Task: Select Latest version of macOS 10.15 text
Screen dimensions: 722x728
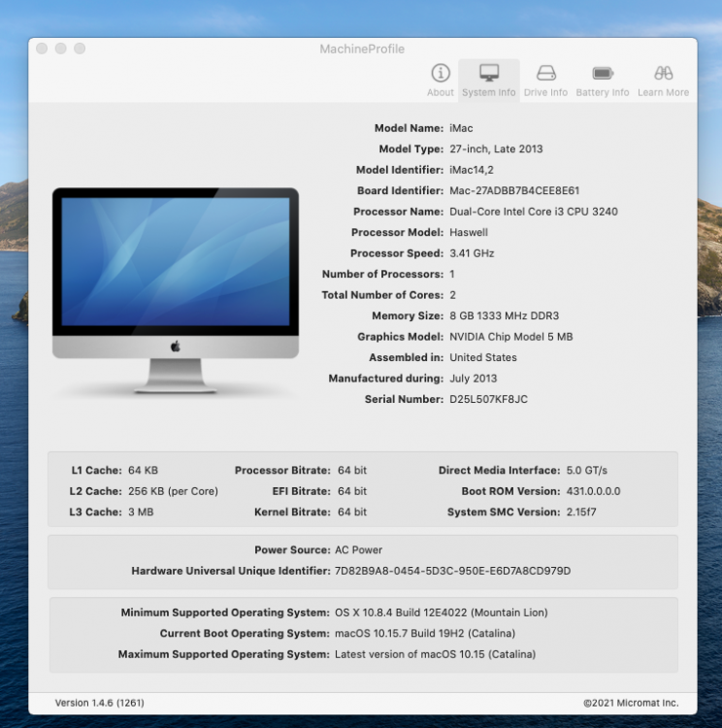Action: 435,654
